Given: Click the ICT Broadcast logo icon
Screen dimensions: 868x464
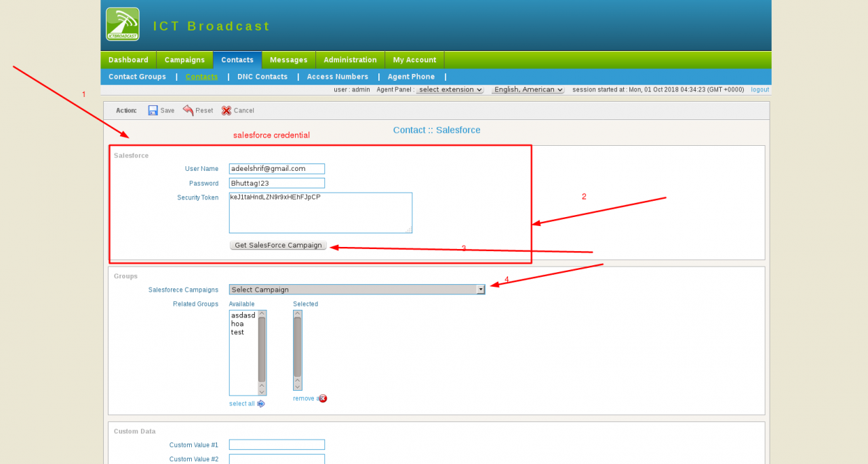Looking at the screenshot, I should click(122, 24).
